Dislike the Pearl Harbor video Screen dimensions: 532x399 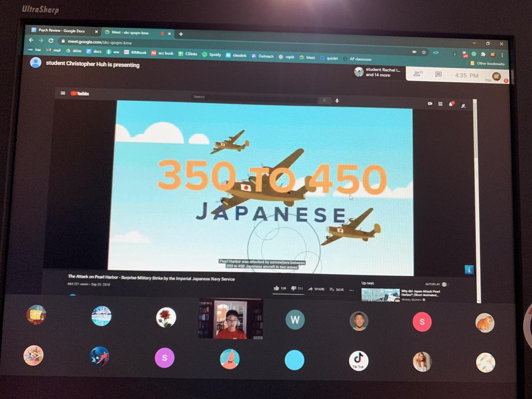pos(297,288)
